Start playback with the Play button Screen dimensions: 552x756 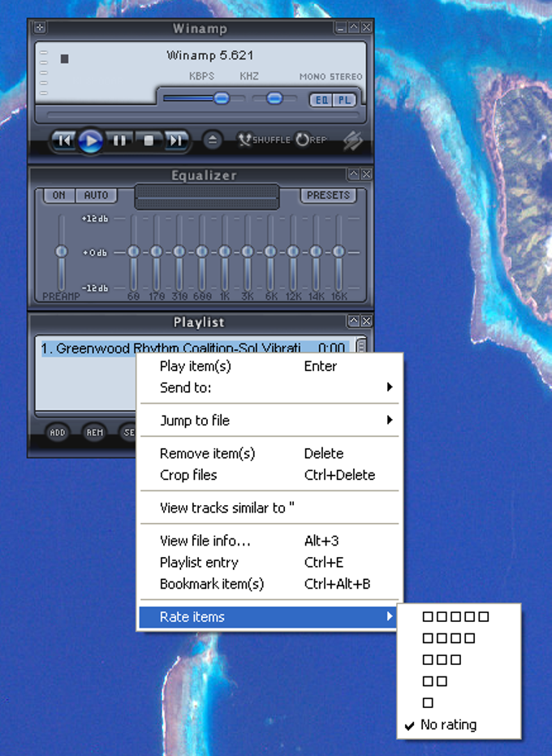click(x=90, y=141)
